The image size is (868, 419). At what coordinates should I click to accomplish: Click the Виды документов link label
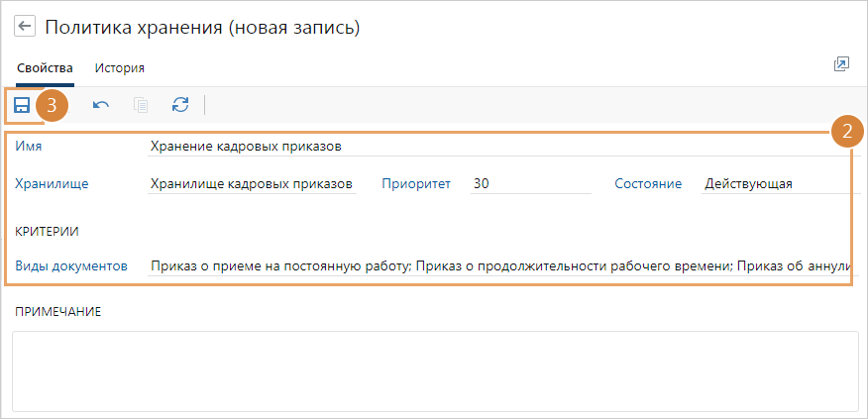tap(71, 265)
